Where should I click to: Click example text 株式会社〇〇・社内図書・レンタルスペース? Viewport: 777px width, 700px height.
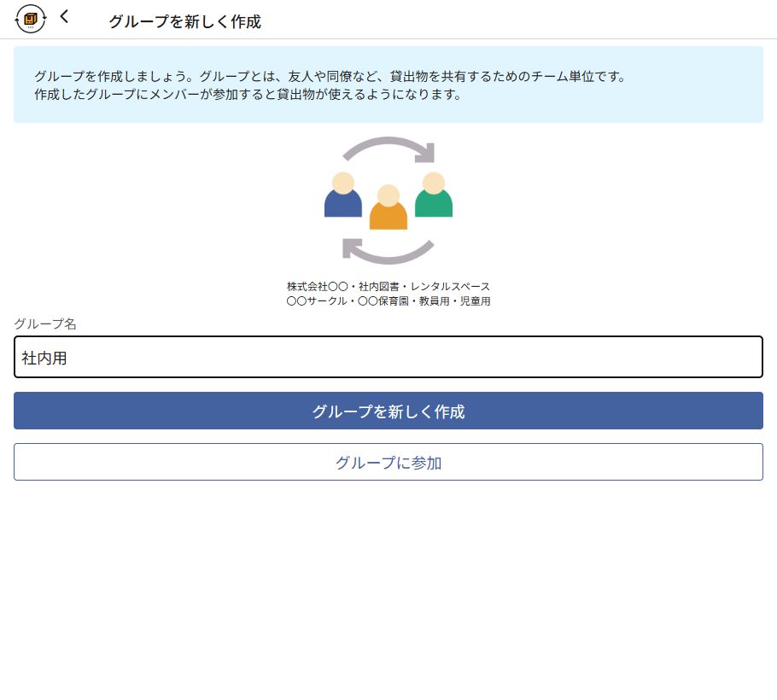pyautogui.click(x=388, y=286)
